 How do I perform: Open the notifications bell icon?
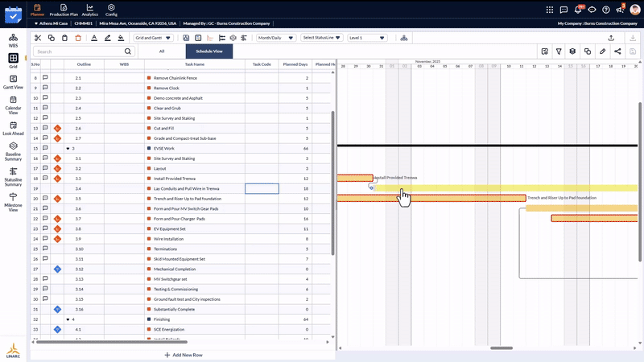point(578,10)
